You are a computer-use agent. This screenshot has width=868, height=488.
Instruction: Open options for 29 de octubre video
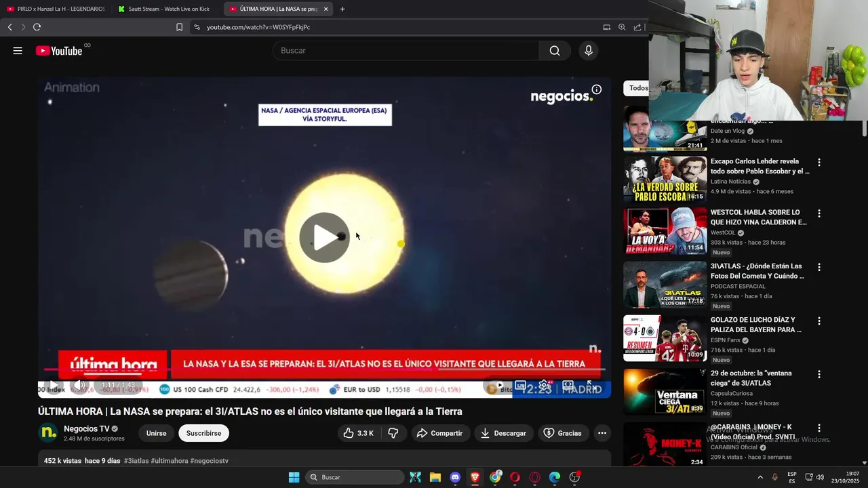[x=819, y=374]
